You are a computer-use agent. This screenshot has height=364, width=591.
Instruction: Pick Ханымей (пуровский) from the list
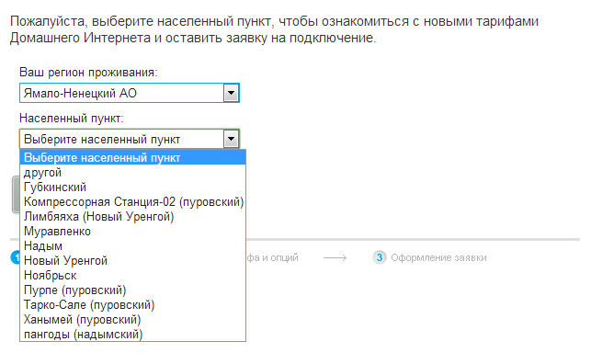pyautogui.click(x=132, y=319)
